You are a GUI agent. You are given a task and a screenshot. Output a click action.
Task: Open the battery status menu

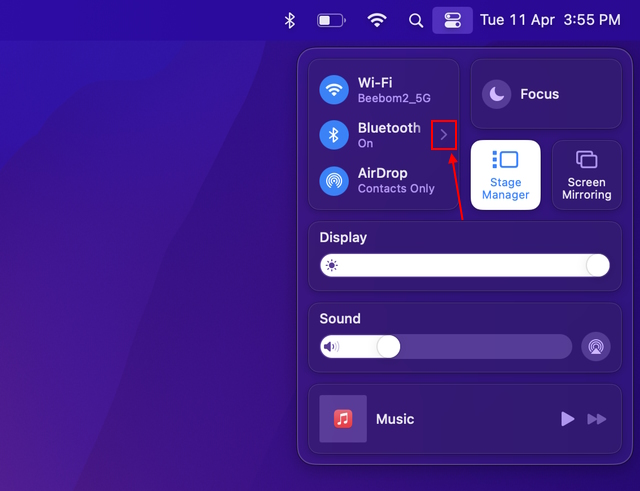click(331, 20)
